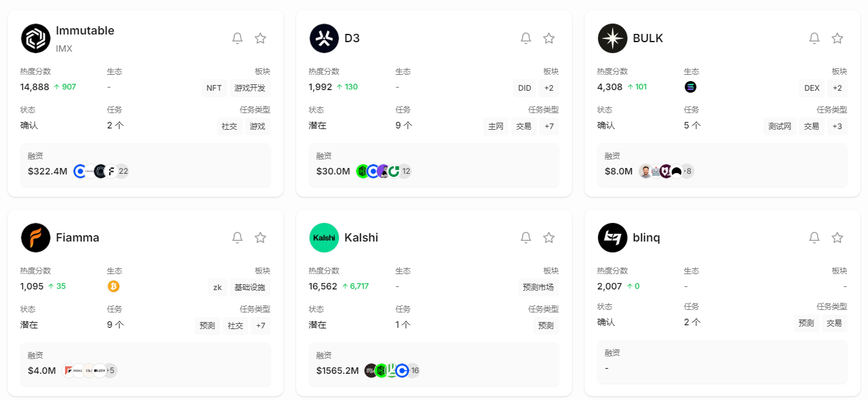The height and width of the screenshot is (400, 868).
Task: Select the blinq project logo
Action: click(612, 237)
